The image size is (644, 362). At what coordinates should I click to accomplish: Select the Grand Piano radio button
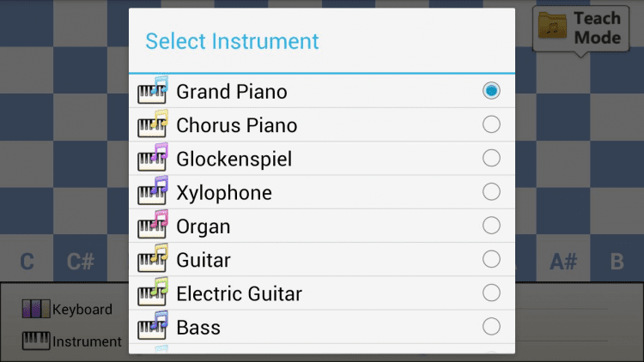(491, 91)
